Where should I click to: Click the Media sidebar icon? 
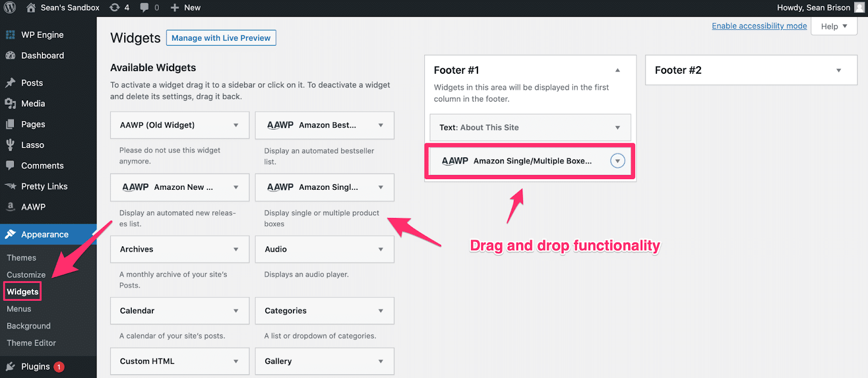10,104
